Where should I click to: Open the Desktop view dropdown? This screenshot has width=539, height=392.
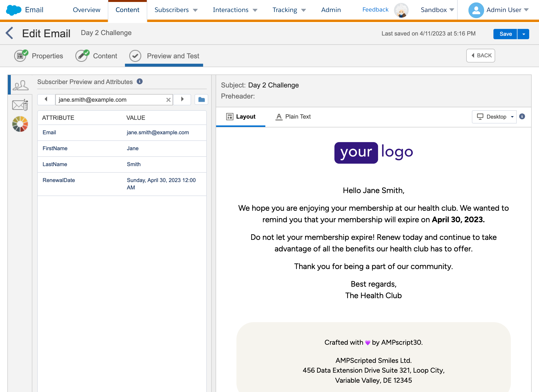pyautogui.click(x=494, y=117)
